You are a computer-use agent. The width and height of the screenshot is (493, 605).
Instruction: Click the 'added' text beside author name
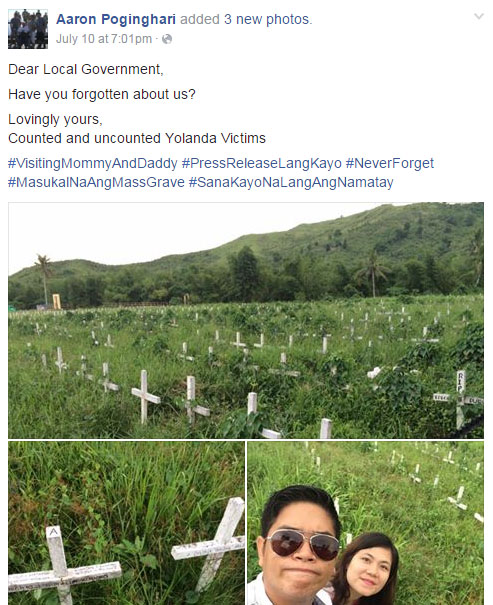(x=200, y=19)
